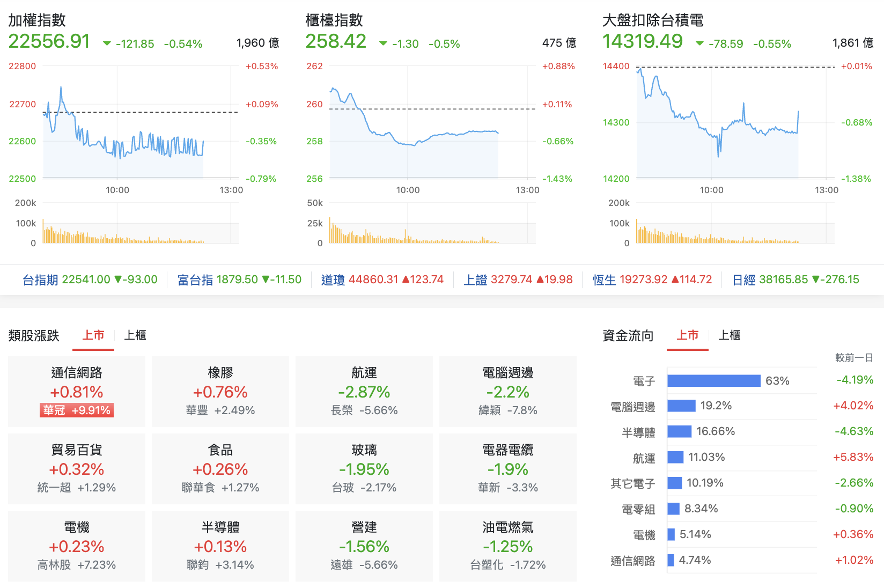The width and height of the screenshot is (884, 588).
Task: Click the 高林股 link in 電機 sector
Action: tap(54, 565)
